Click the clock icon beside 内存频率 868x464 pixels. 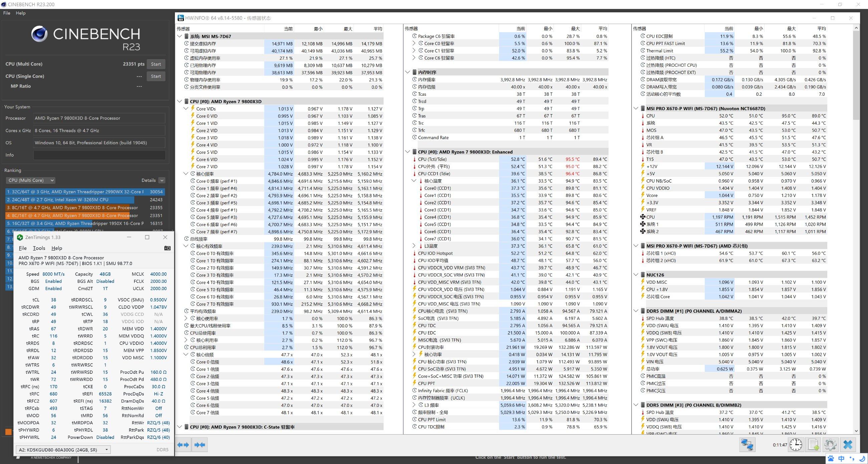(x=414, y=79)
